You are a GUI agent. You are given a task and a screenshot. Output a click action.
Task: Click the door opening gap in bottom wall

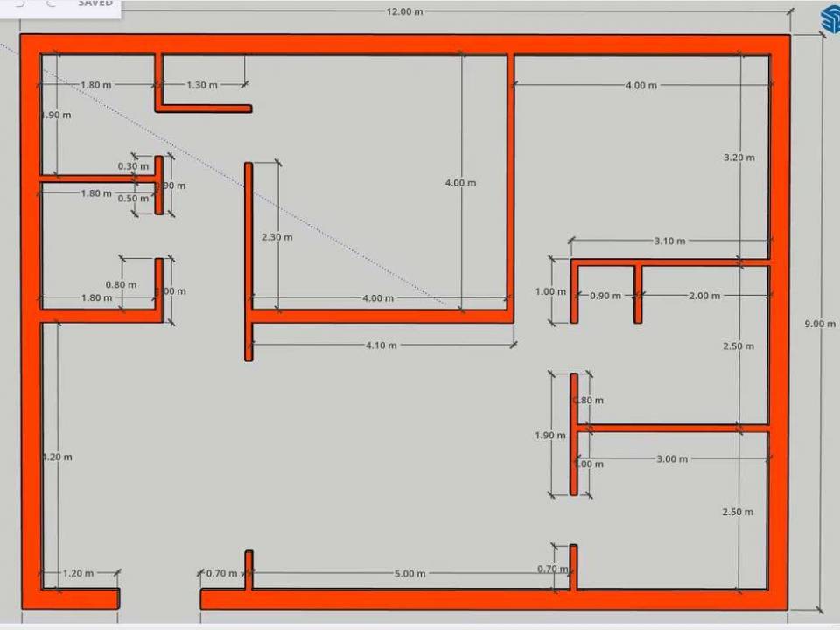pyautogui.click(x=160, y=598)
